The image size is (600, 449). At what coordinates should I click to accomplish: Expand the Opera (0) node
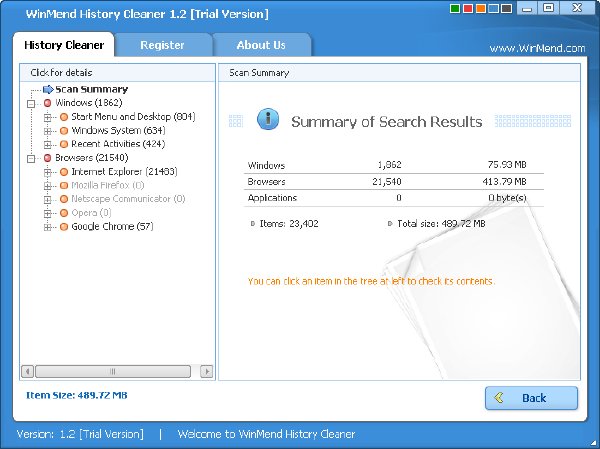[47, 213]
